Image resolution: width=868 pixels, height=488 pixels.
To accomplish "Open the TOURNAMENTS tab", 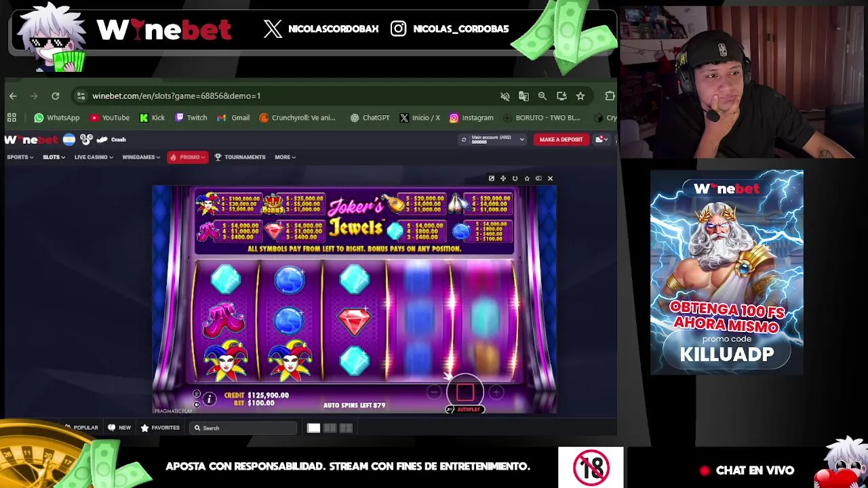I will click(x=239, y=157).
